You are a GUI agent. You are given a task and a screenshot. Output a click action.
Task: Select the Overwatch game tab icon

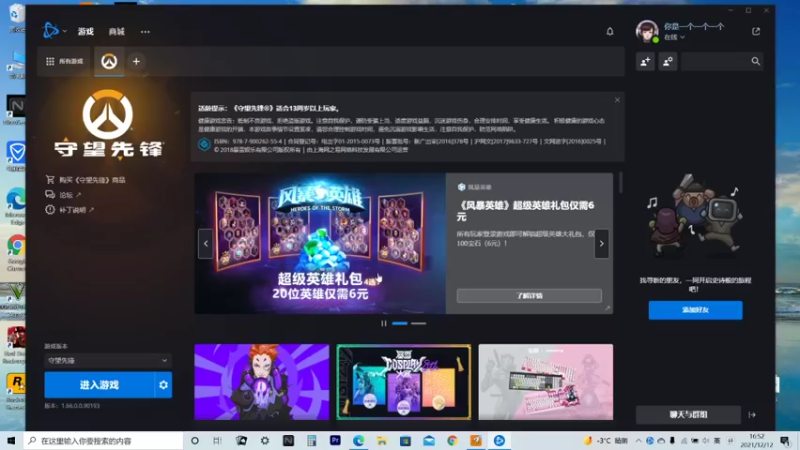click(x=109, y=61)
